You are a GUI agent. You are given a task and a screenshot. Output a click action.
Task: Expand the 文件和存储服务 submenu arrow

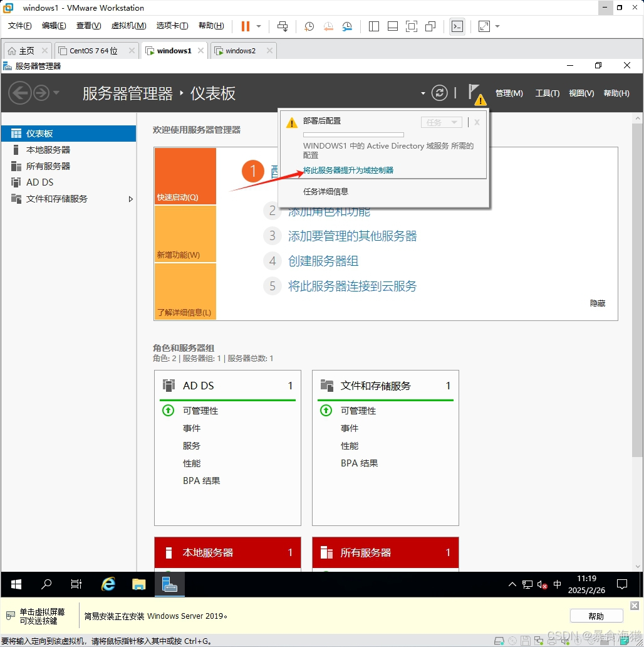click(131, 199)
